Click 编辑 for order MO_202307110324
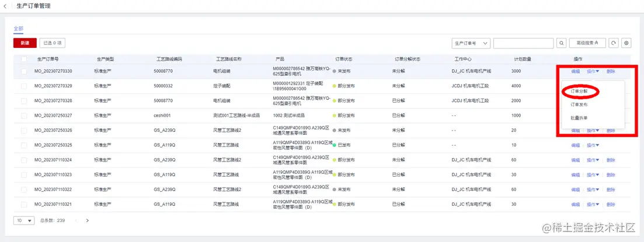The width and height of the screenshot is (644, 242). [x=576, y=160]
